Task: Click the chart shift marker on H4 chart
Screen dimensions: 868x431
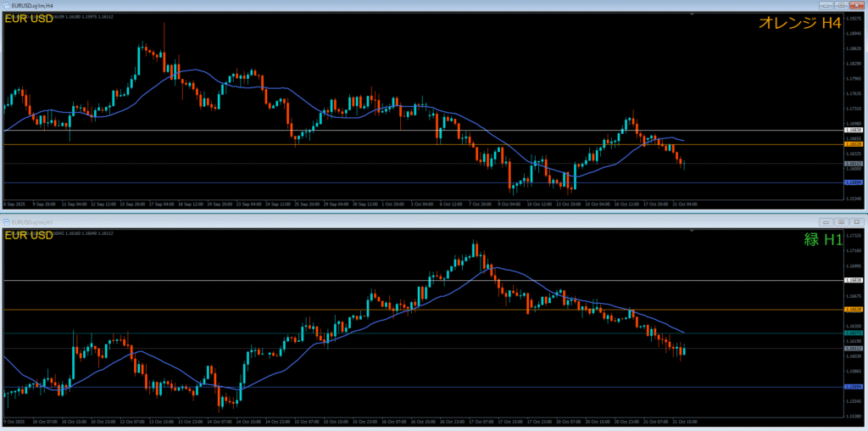Action: pos(693,14)
